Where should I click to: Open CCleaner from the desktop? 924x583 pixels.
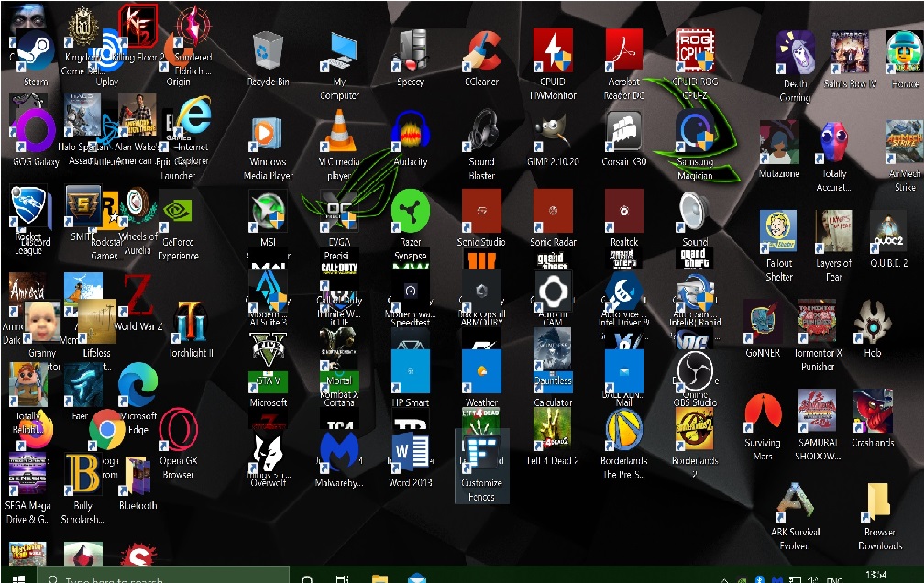(482, 51)
